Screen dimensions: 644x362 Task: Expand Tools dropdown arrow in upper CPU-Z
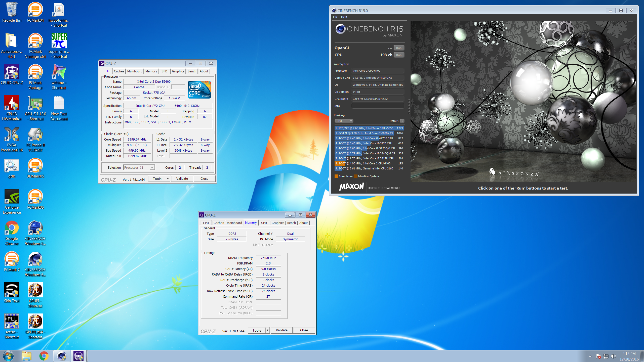tap(168, 179)
